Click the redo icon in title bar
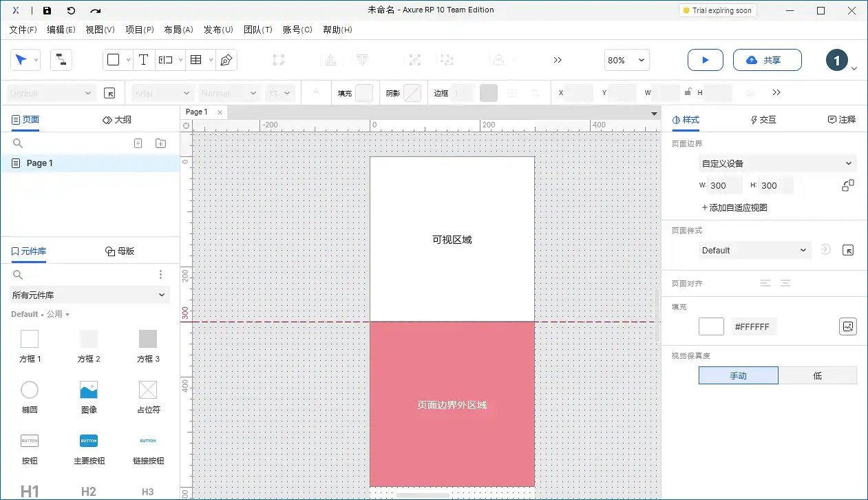Screen dimensions: 868x500 (95, 10)
